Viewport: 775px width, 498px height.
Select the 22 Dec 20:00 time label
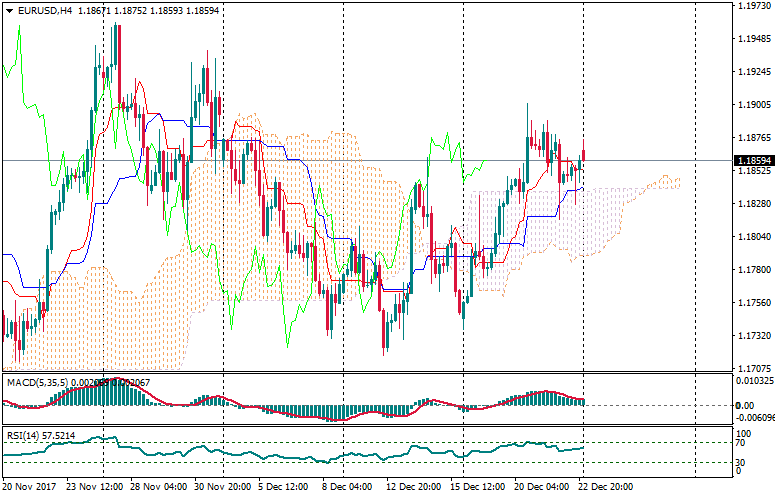pyautogui.click(x=606, y=487)
